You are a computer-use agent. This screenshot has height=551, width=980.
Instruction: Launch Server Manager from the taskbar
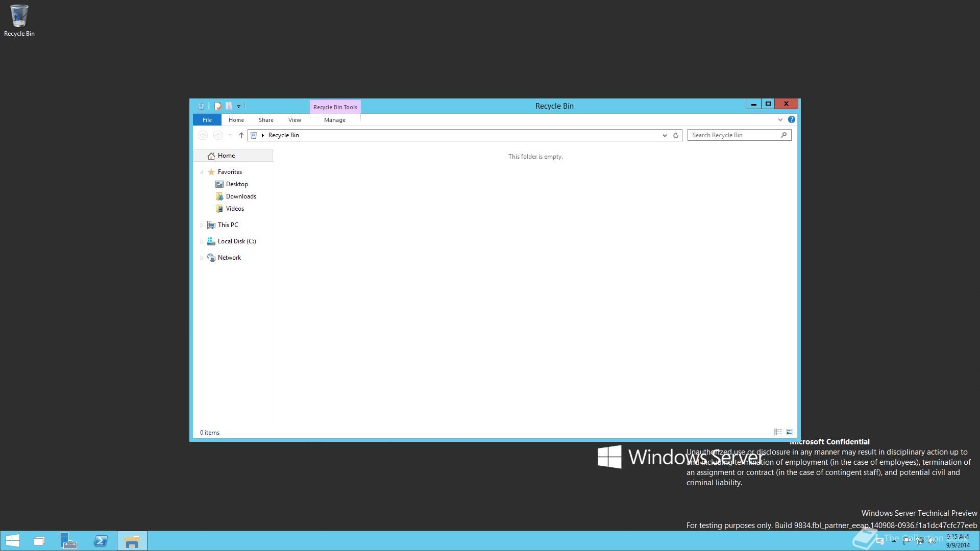(x=68, y=541)
